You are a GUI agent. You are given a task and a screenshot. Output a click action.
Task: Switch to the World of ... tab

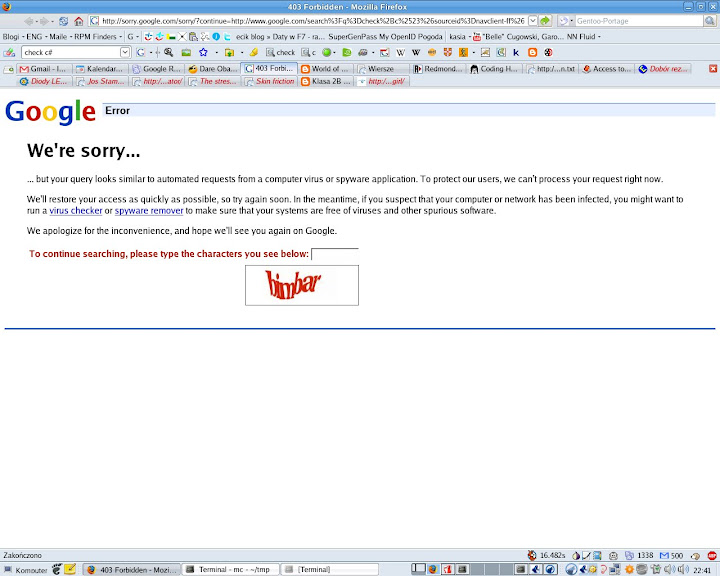click(x=326, y=69)
